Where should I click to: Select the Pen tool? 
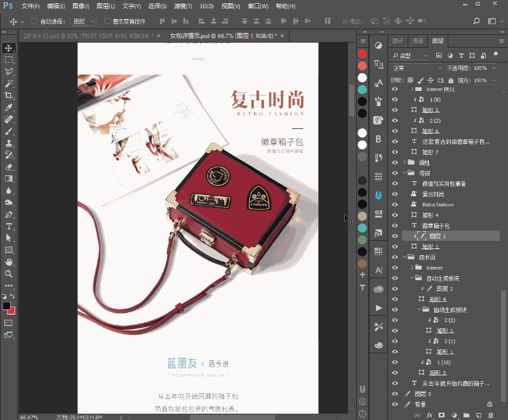click(8, 215)
